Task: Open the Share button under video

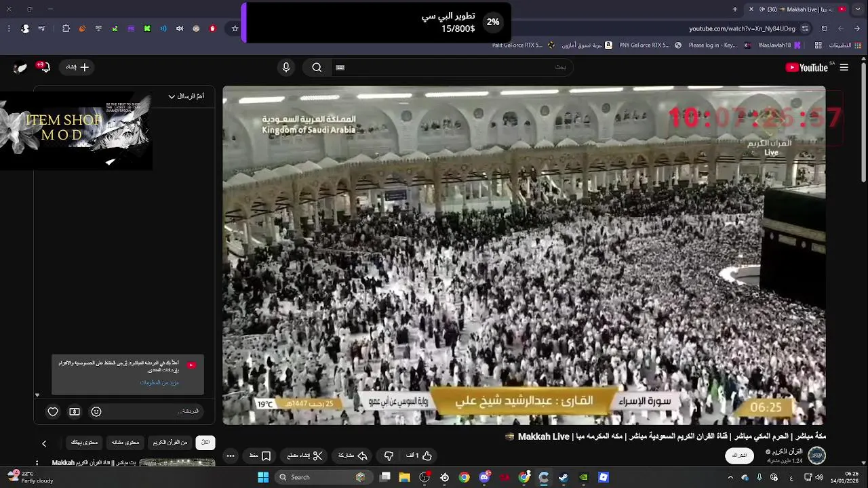Action: click(x=353, y=455)
